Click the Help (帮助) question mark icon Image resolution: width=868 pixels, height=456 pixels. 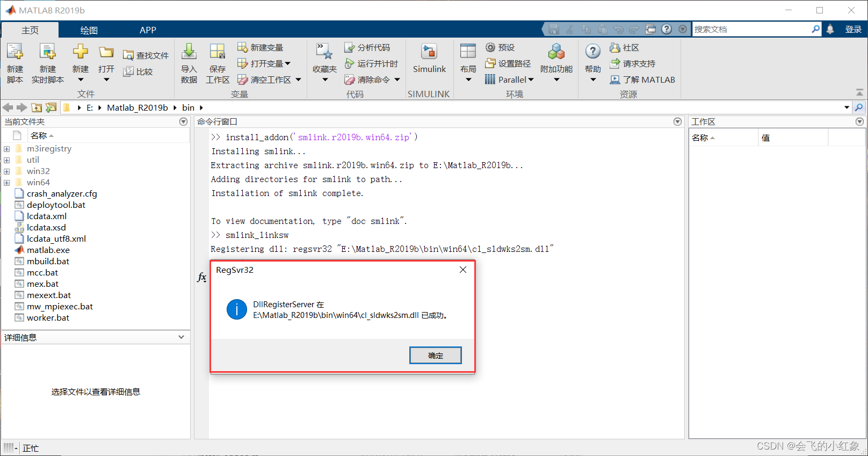[593, 52]
